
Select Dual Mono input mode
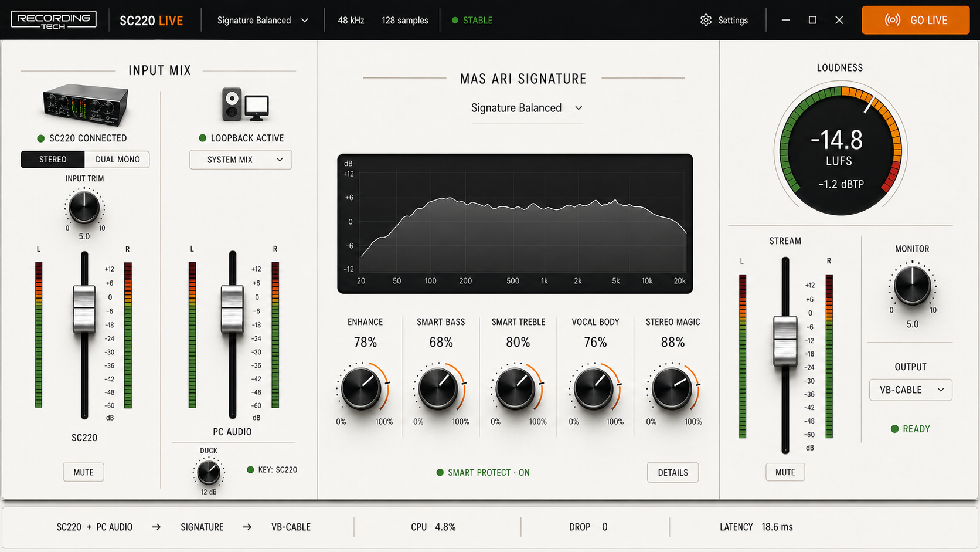(x=117, y=160)
